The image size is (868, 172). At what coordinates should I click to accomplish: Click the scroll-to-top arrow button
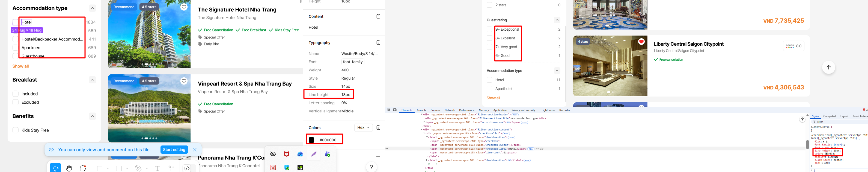tap(828, 68)
